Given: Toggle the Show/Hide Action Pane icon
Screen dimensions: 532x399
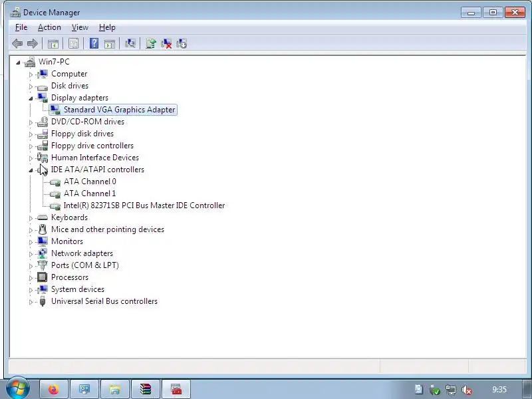Looking at the screenshot, I should (x=110, y=43).
